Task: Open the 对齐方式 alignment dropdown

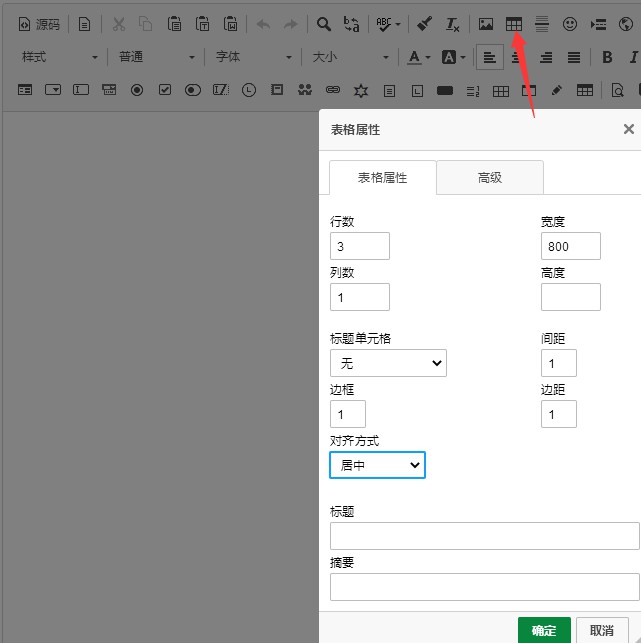Action: [377, 465]
